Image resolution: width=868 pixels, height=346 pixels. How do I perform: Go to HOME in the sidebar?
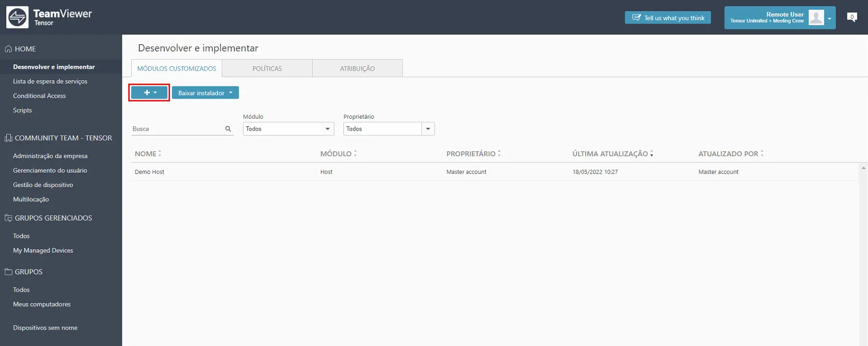point(25,49)
